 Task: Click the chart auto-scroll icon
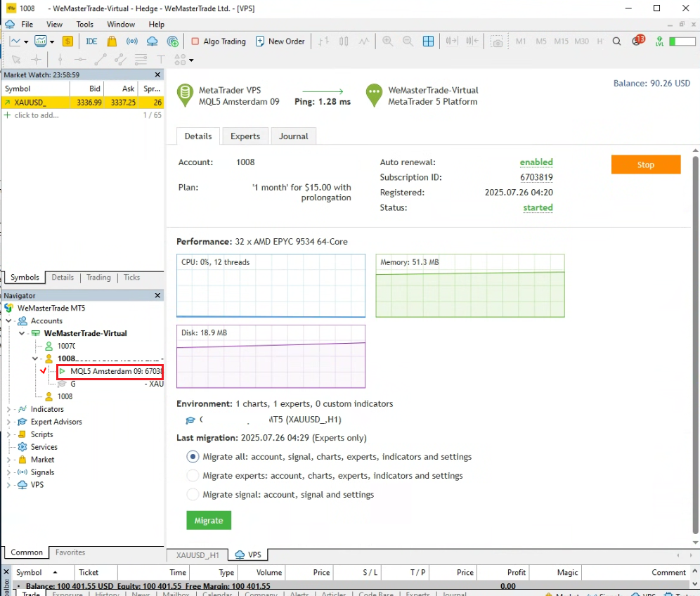pyautogui.click(x=452, y=41)
